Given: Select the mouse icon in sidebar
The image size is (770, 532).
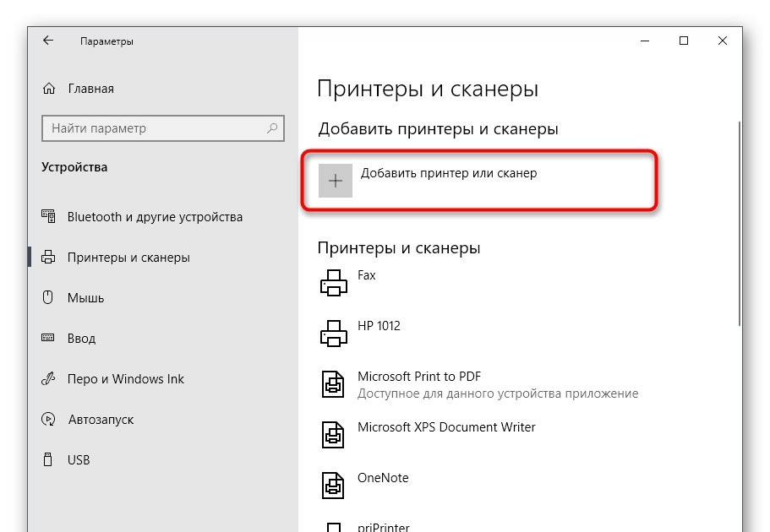Looking at the screenshot, I should click(x=47, y=297).
